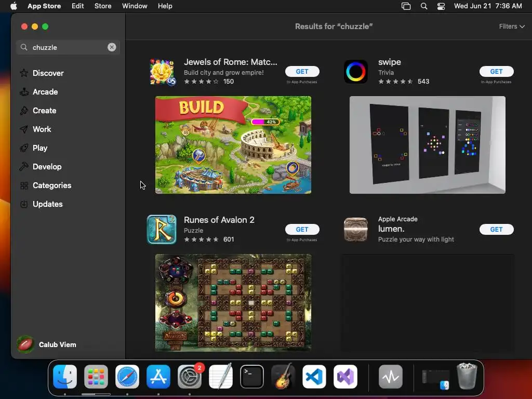The height and width of the screenshot is (399, 532).
Task: Click the Runes of Avalon 2 title
Action: coord(219,220)
